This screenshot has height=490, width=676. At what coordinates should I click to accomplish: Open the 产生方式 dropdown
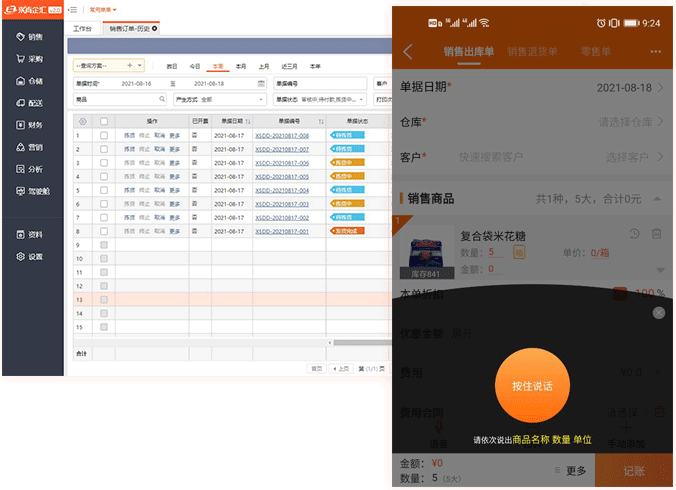[x=232, y=100]
